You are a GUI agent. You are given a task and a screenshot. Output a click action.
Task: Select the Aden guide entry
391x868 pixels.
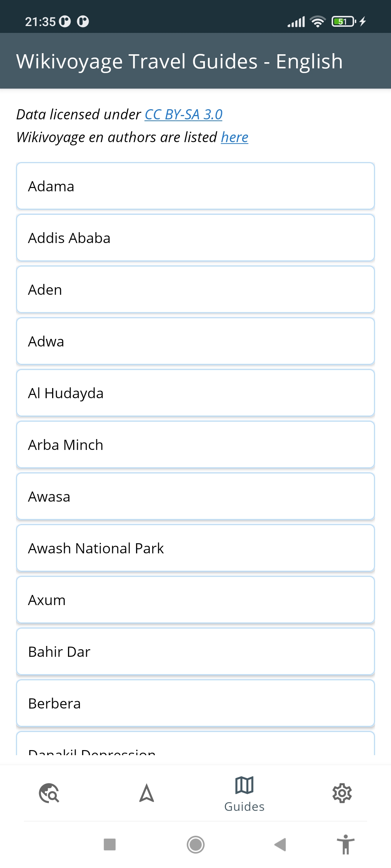tap(195, 290)
